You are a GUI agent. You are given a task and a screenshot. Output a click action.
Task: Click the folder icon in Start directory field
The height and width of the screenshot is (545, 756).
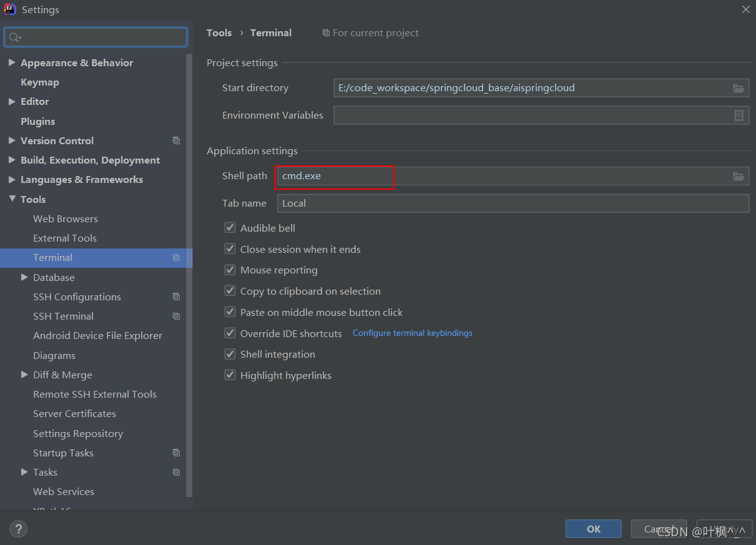tap(739, 88)
